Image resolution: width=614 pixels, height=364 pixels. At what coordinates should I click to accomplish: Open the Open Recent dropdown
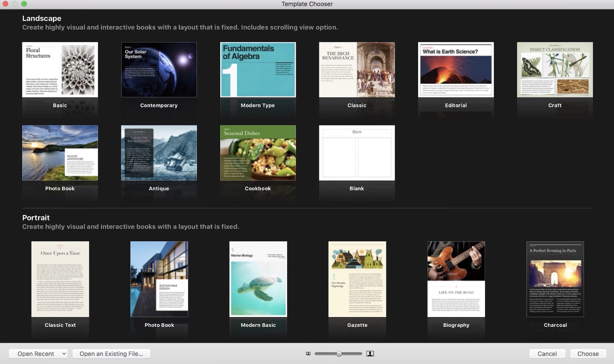point(38,354)
